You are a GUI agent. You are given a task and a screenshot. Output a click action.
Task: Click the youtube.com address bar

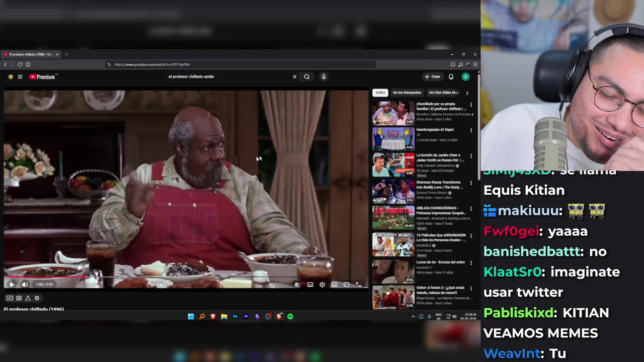[x=240, y=64]
